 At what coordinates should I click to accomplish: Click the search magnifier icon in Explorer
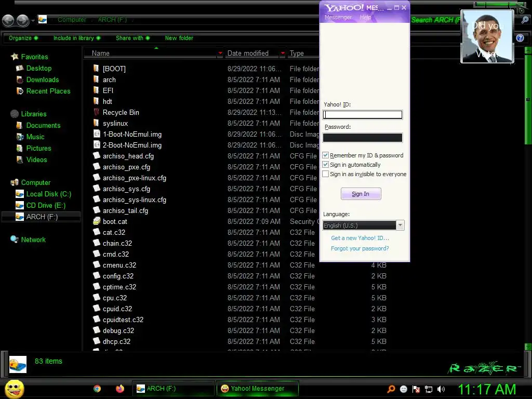coord(525,20)
